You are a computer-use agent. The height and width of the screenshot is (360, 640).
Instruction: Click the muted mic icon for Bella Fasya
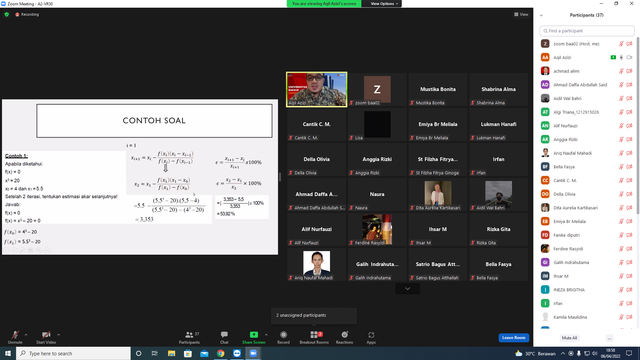(621, 167)
